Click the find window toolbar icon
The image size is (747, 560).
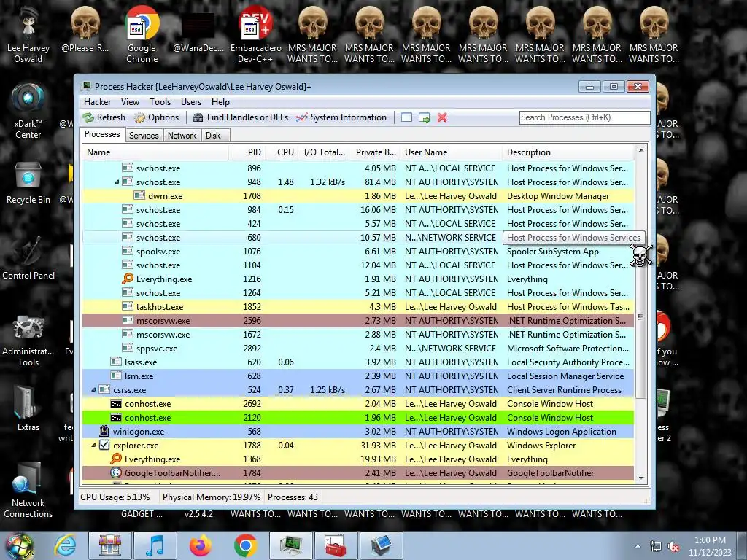tap(406, 117)
